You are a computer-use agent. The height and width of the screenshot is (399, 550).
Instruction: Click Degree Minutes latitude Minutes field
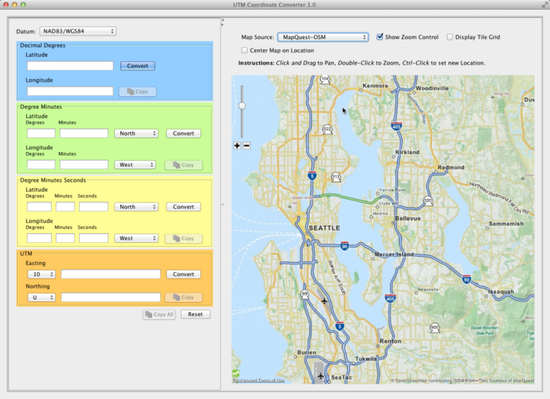[x=84, y=134]
